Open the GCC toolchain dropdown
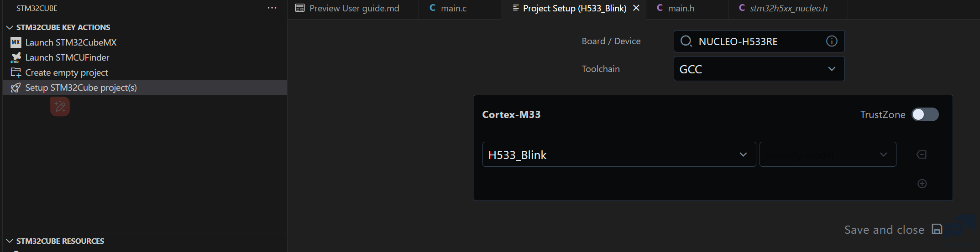Image resolution: width=980 pixels, height=252 pixels. coord(759,69)
